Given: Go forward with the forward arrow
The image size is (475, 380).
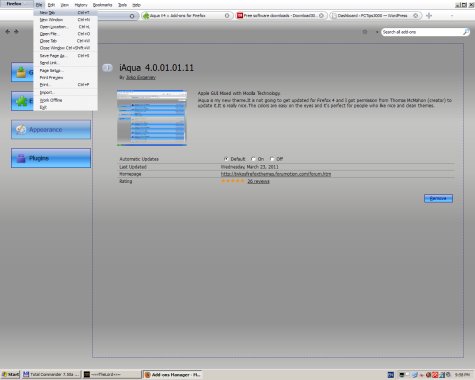Looking at the screenshot, I should click(x=16, y=32).
